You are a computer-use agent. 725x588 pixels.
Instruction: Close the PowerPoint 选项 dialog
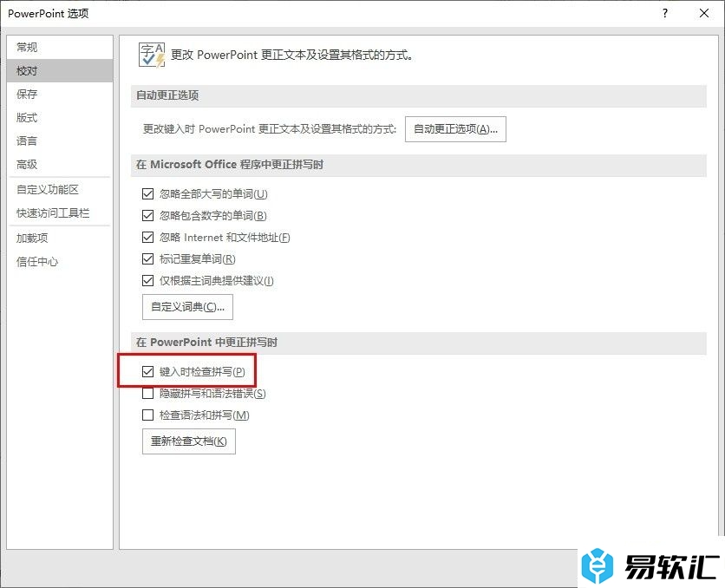click(x=704, y=13)
